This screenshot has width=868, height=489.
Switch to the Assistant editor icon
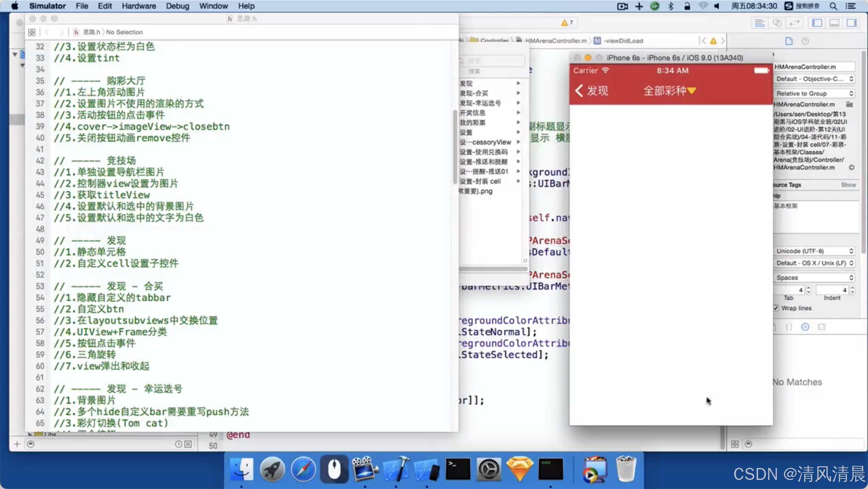pos(777,23)
